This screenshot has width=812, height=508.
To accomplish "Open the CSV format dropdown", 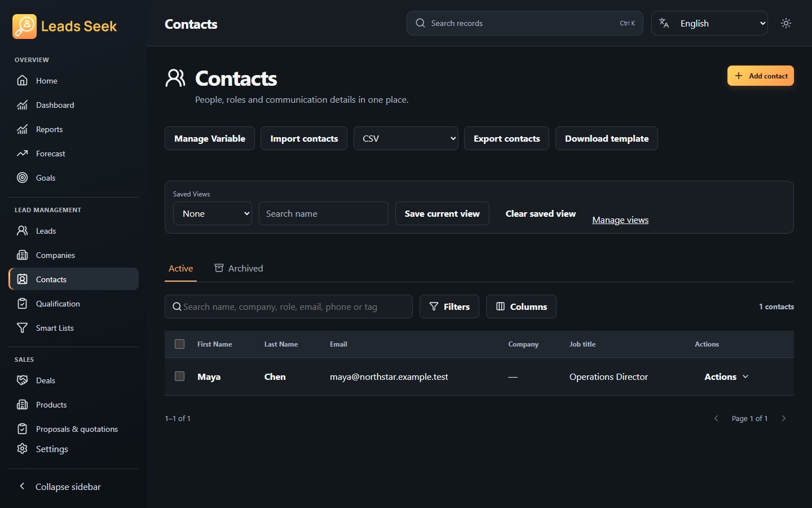I will coord(406,138).
